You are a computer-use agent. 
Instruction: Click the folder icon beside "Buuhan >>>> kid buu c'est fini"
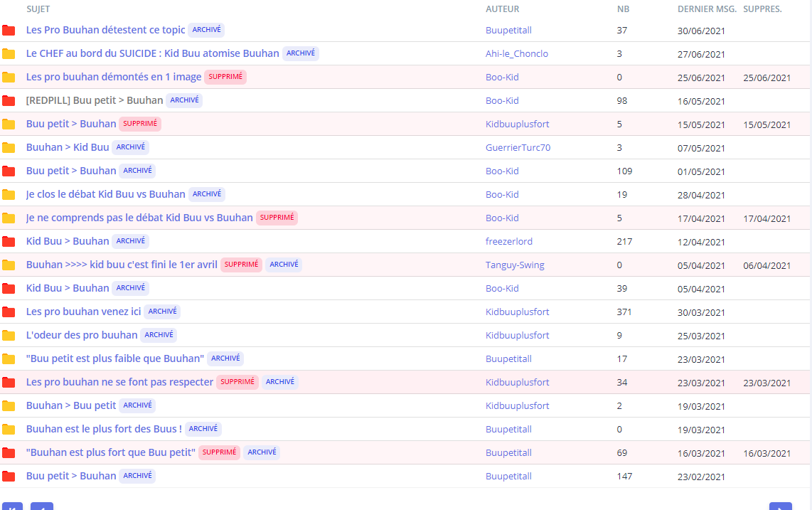point(9,265)
